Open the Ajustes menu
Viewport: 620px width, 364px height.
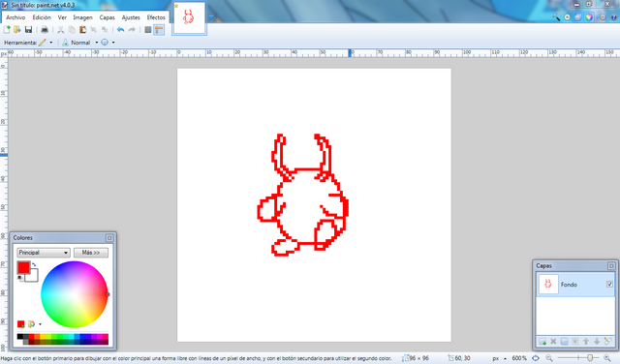(131, 17)
